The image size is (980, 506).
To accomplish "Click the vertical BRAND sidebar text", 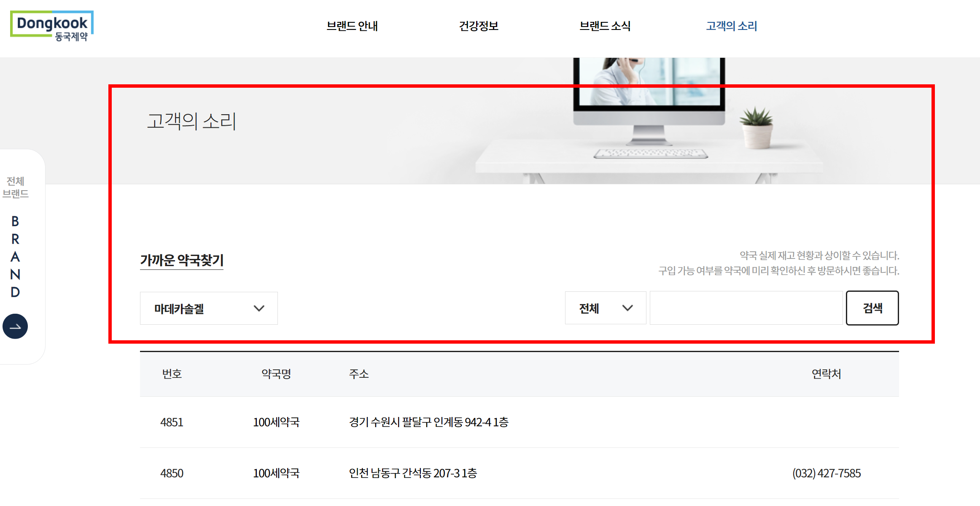I will click(x=15, y=256).
